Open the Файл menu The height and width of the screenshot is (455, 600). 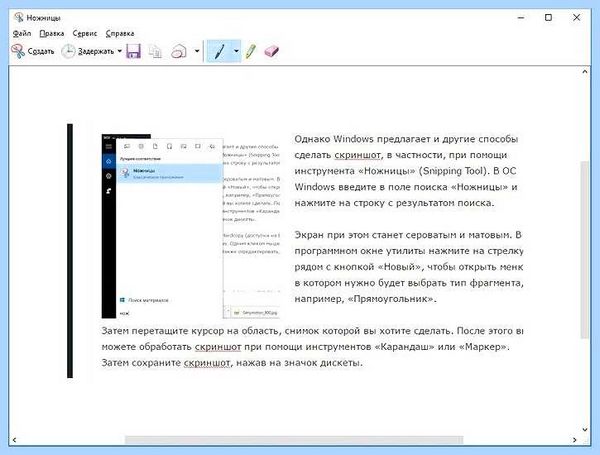pos(22,34)
